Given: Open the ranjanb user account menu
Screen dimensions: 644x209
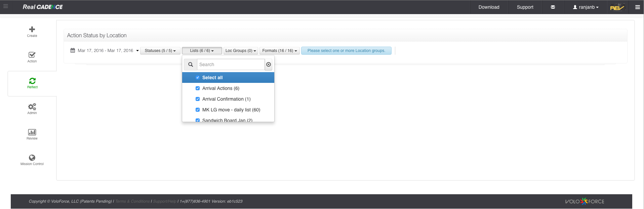Looking at the screenshot, I should [x=586, y=7].
